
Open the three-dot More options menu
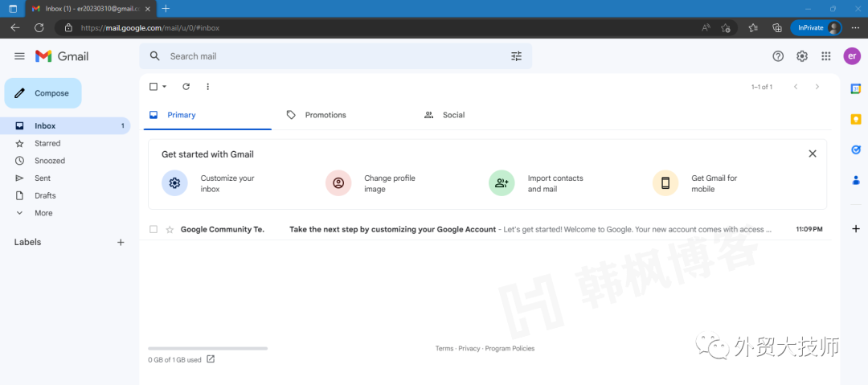[208, 87]
